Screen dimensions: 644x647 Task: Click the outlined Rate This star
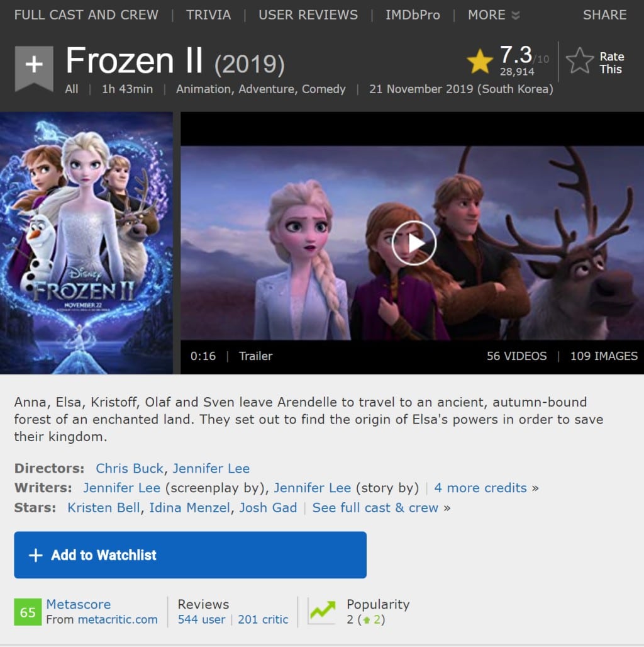coord(580,61)
